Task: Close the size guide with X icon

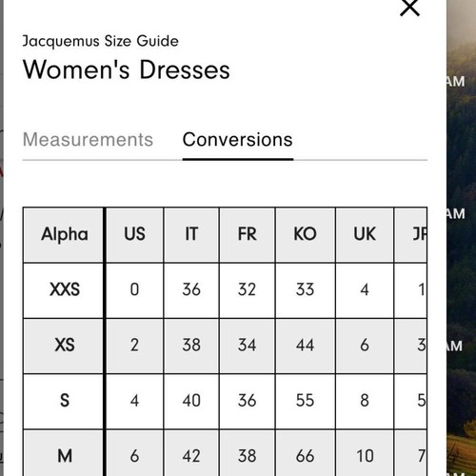Action: [409, 7]
